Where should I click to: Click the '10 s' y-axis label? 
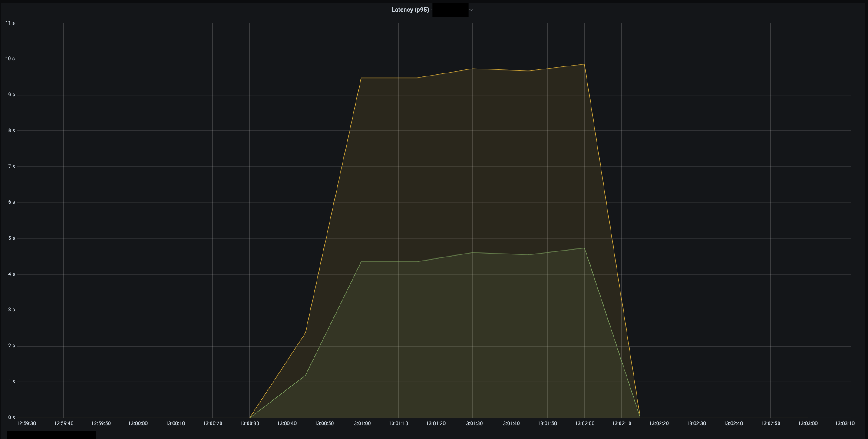click(10, 59)
